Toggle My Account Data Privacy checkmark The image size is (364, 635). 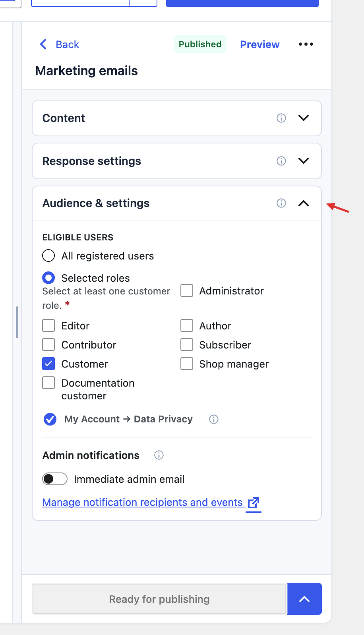tap(50, 419)
